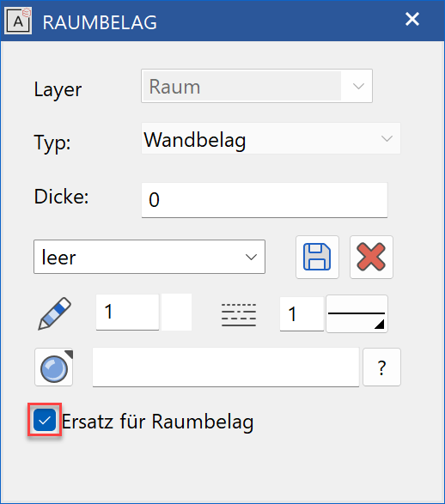
Task: Expand the Typ dropdown showing Wandbelag
Action: tap(271, 138)
